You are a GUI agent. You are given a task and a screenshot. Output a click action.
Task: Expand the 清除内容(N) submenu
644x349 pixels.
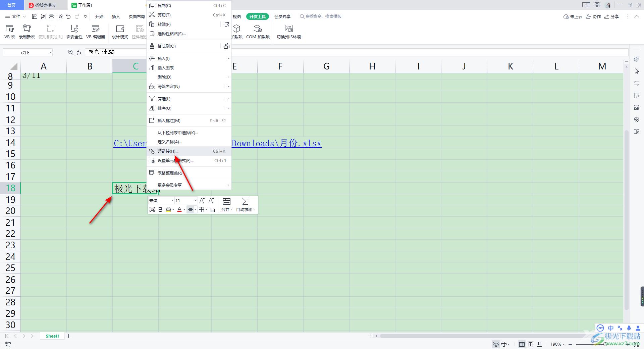(x=189, y=86)
